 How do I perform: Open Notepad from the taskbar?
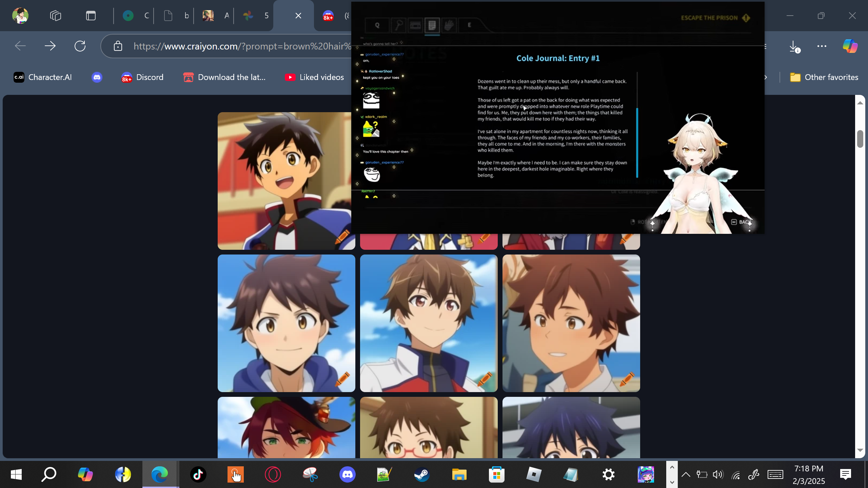coord(571,474)
